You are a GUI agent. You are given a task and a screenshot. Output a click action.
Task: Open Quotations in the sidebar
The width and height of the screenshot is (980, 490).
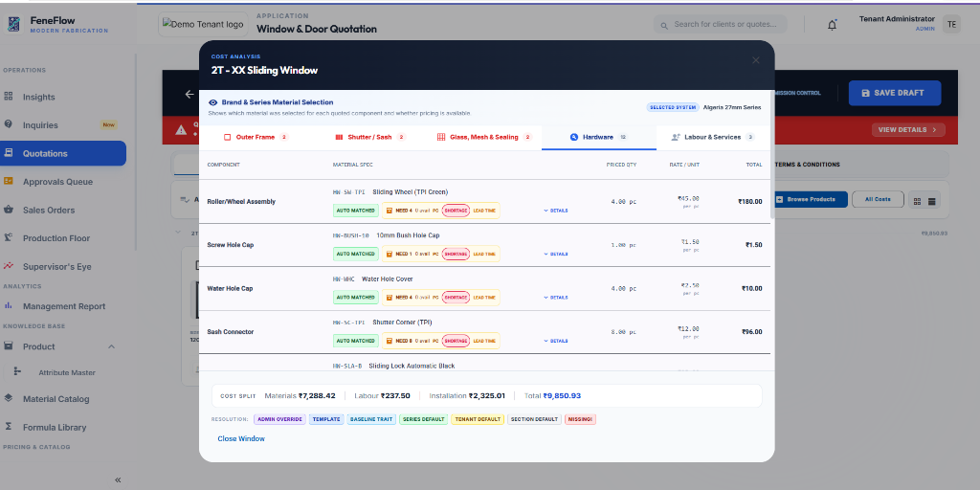tap(63, 153)
